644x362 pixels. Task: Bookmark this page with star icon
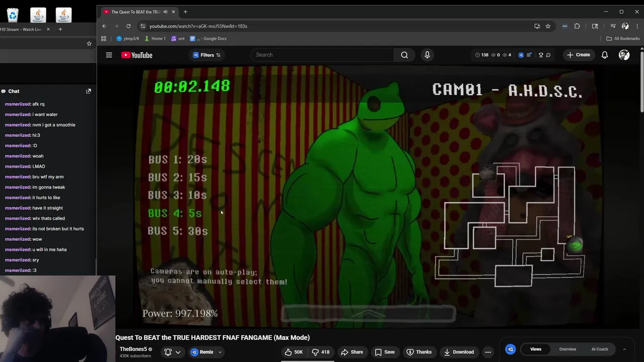tap(548, 26)
